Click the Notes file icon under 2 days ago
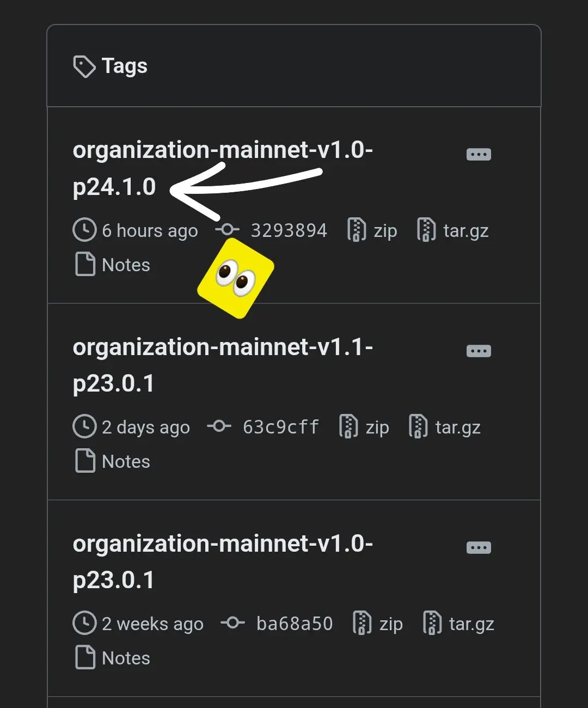The image size is (588, 708). 85,461
